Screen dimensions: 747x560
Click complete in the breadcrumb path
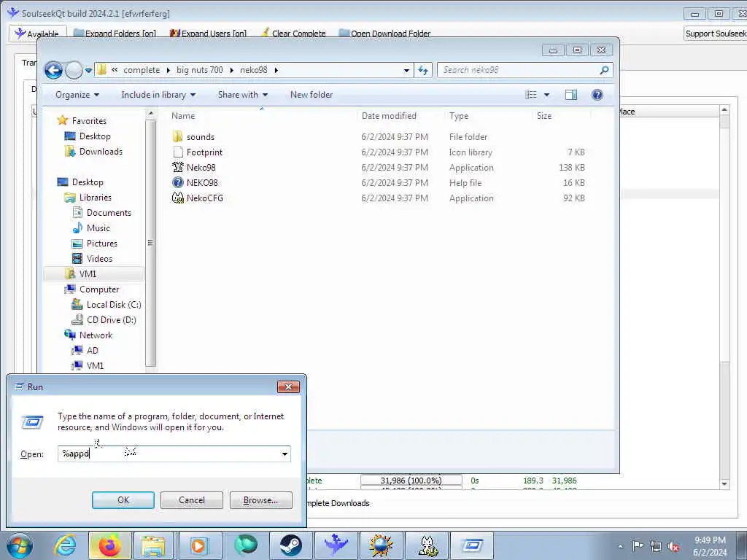[142, 70]
